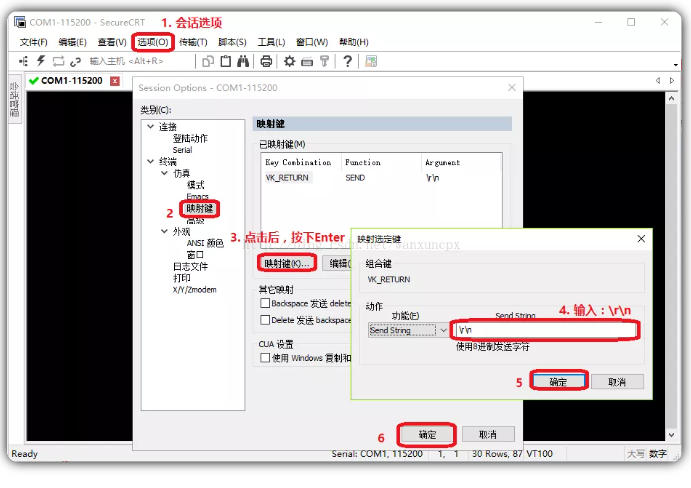The image size is (691, 488).
Task: Select VK_RETURN row in mapped keys list
Action: [x=288, y=177]
